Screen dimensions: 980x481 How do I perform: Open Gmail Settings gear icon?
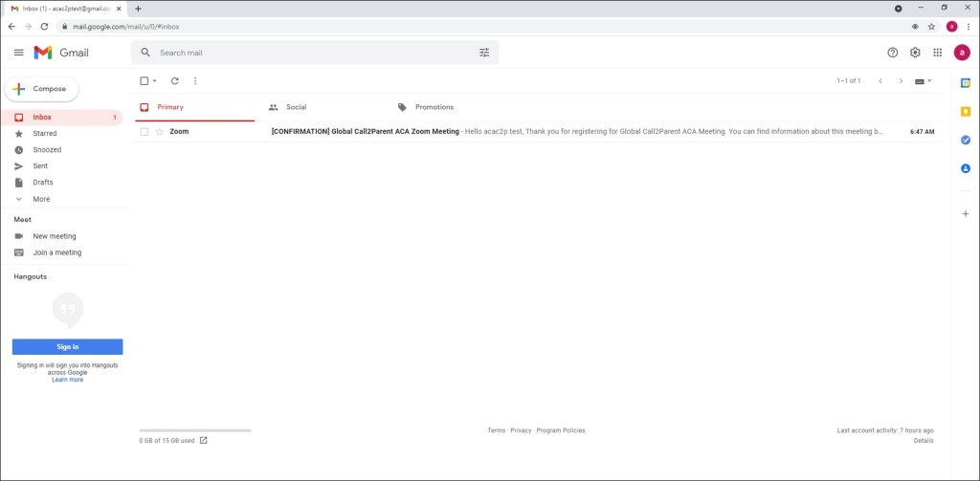click(915, 53)
